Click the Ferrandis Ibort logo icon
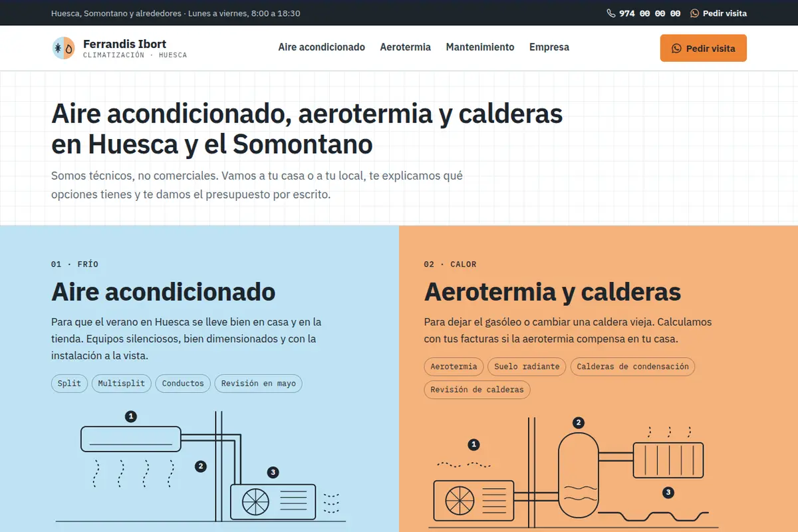The image size is (798, 532). (x=64, y=48)
